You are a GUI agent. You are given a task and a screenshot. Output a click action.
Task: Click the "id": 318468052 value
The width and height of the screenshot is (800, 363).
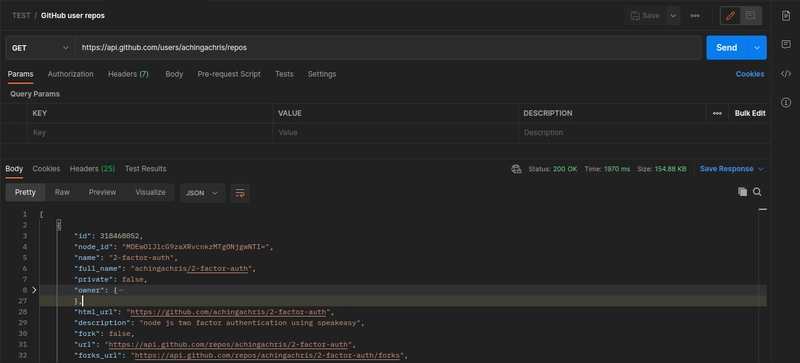pos(121,236)
